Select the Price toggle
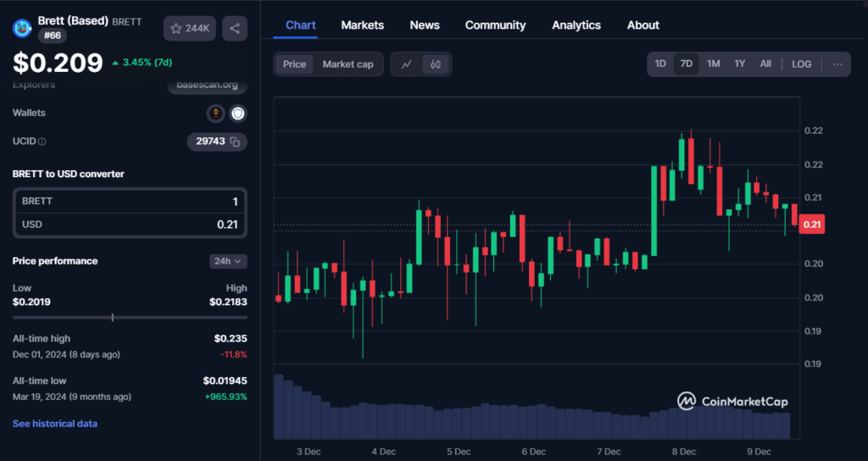Screen dimensions: 868x461 click(x=294, y=64)
